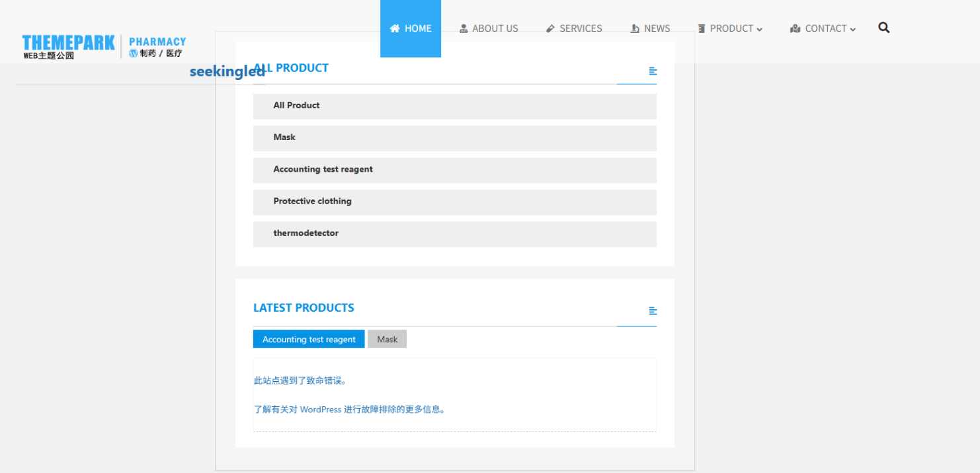
Task: Click the pen icon beside SERVICES
Action: 550,28
